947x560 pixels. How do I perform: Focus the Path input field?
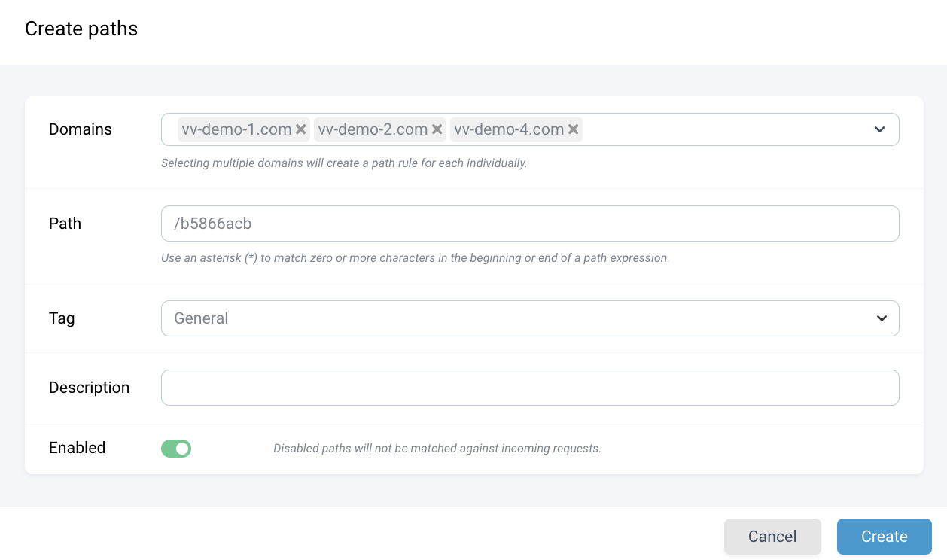tap(530, 224)
